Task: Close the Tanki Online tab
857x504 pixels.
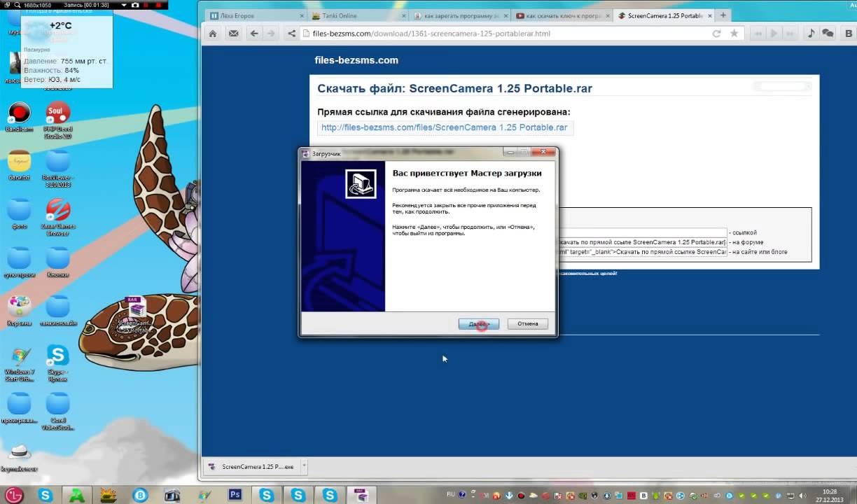Action: coord(404,15)
